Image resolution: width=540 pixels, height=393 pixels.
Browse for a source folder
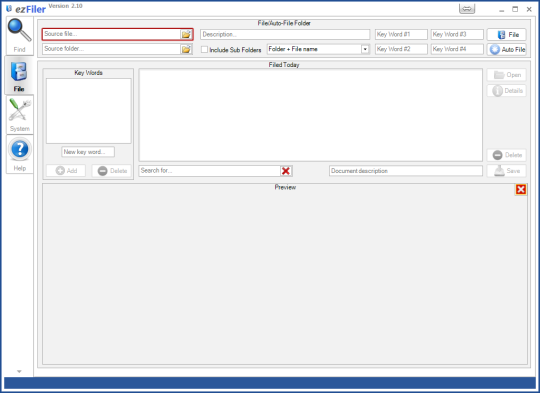[186, 49]
